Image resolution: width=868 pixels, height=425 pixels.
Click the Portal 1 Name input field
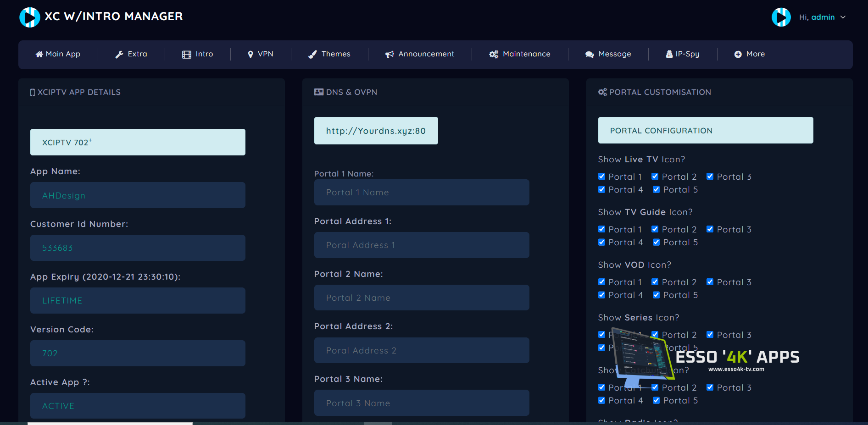coord(421,193)
